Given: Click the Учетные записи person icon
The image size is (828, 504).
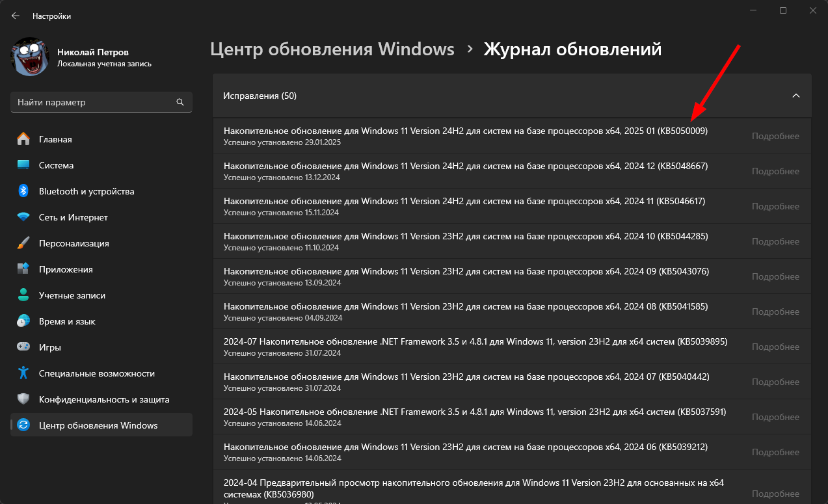Looking at the screenshot, I should pyautogui.click(x=23, y=295).
